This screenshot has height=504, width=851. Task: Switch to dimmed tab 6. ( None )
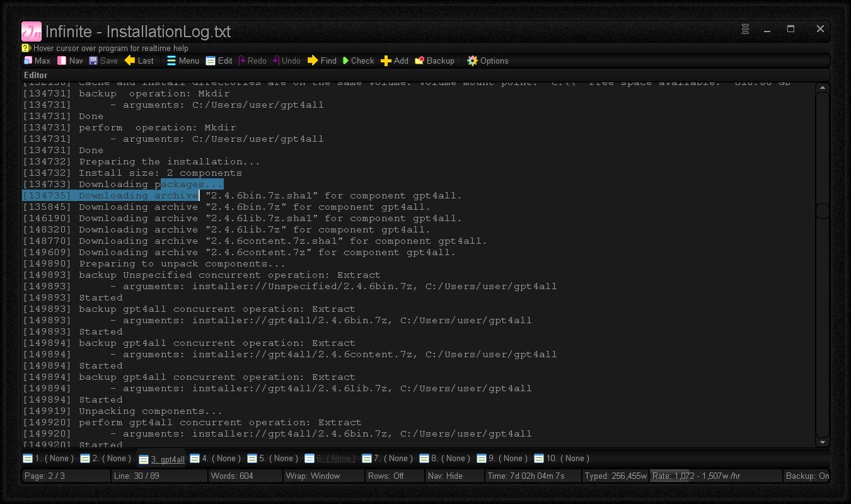(330, 459)
